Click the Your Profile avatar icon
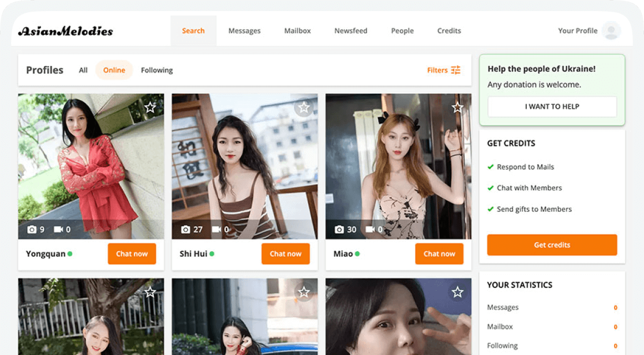644x355 pixels. 611,31
